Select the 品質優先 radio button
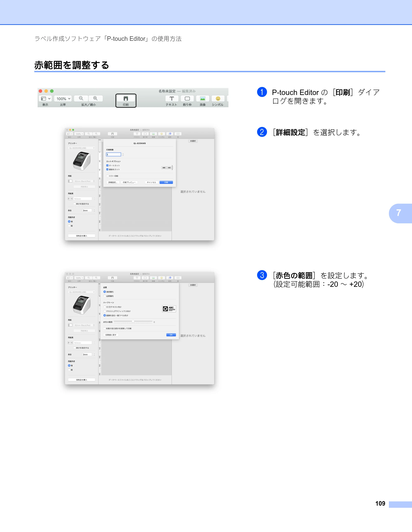This screenshot has width=412, height=532. 105,296
